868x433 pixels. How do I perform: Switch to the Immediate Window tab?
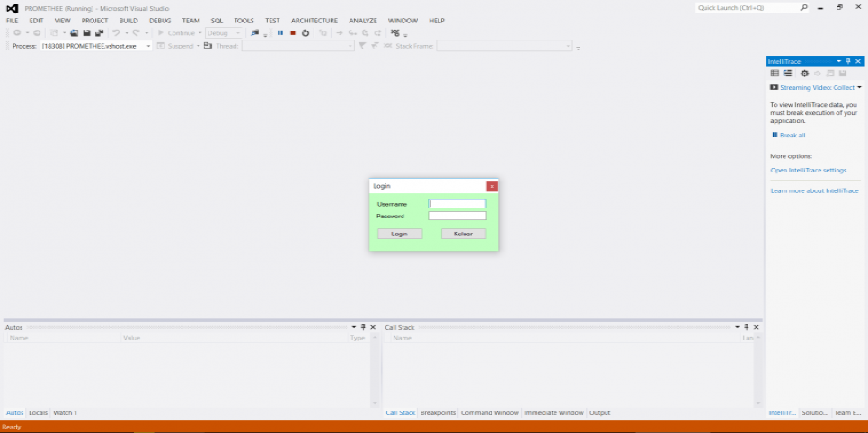coord(554,412)
